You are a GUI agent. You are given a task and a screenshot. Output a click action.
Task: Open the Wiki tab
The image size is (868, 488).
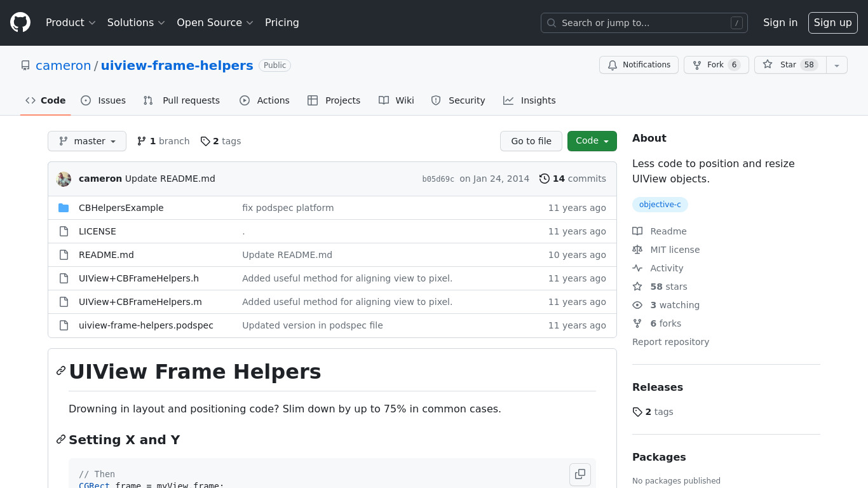[397, 100]
